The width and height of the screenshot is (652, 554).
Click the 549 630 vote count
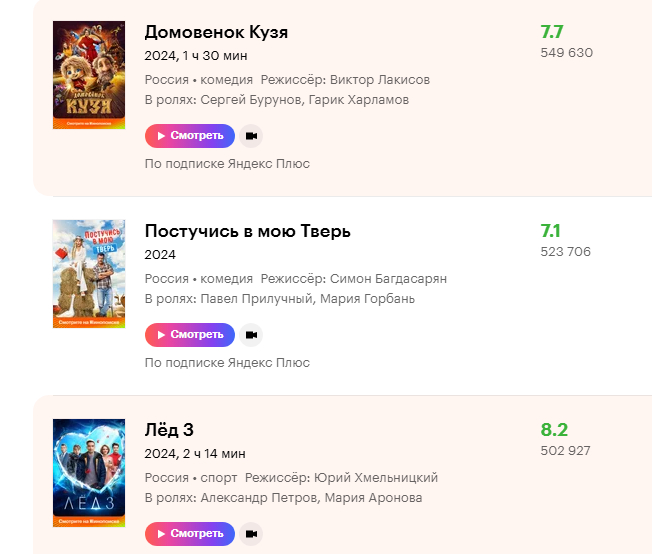[566, 52]
